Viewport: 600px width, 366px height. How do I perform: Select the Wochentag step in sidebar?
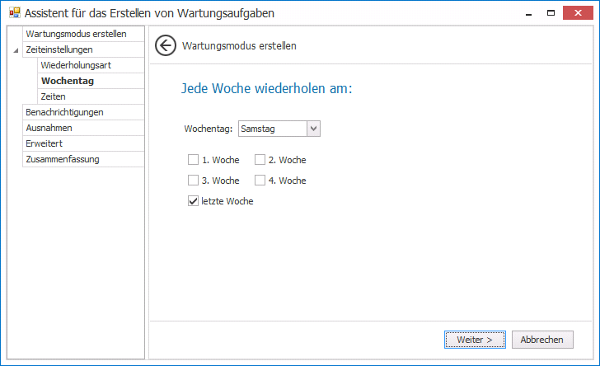pos(91,81)
